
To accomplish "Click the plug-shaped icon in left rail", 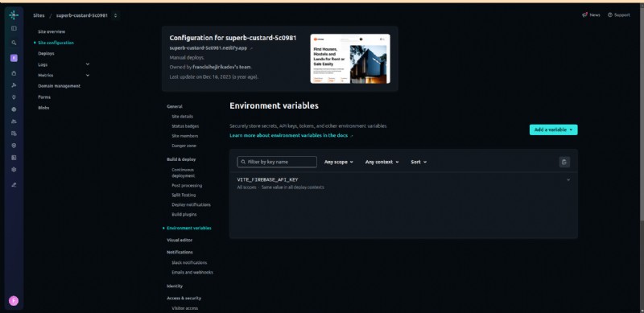I will click(x=14, y=97).
